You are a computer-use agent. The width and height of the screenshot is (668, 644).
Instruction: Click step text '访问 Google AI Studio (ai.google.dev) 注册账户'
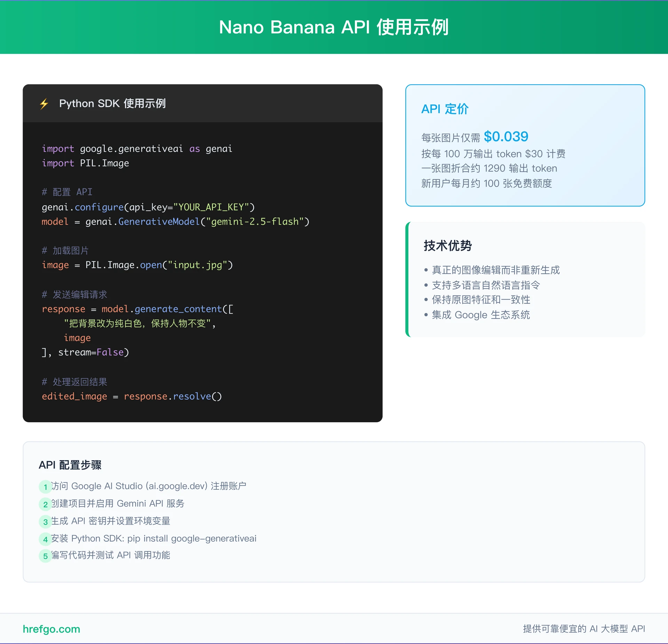point(149,486)
